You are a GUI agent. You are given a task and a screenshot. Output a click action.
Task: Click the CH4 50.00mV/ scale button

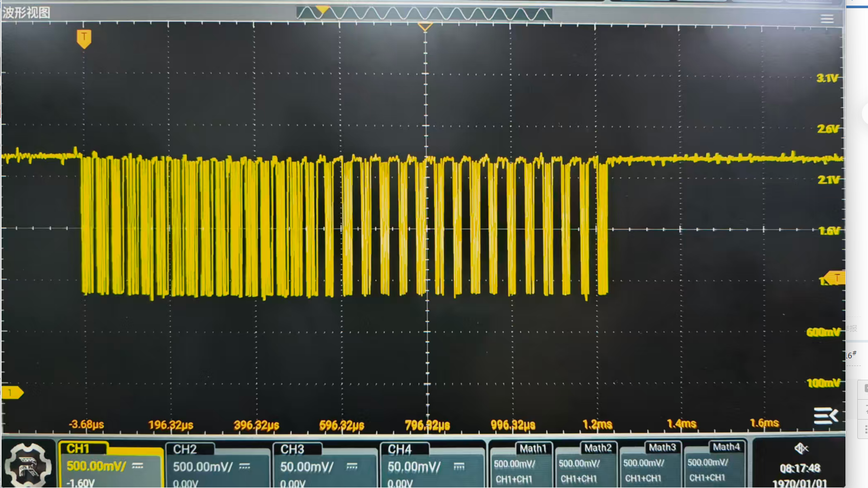point(414,467)
